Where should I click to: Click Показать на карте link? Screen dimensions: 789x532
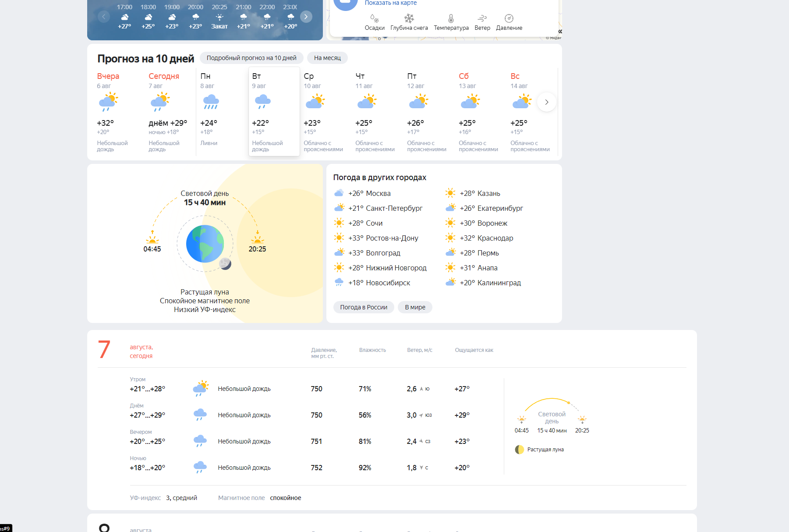click(391, 3)
